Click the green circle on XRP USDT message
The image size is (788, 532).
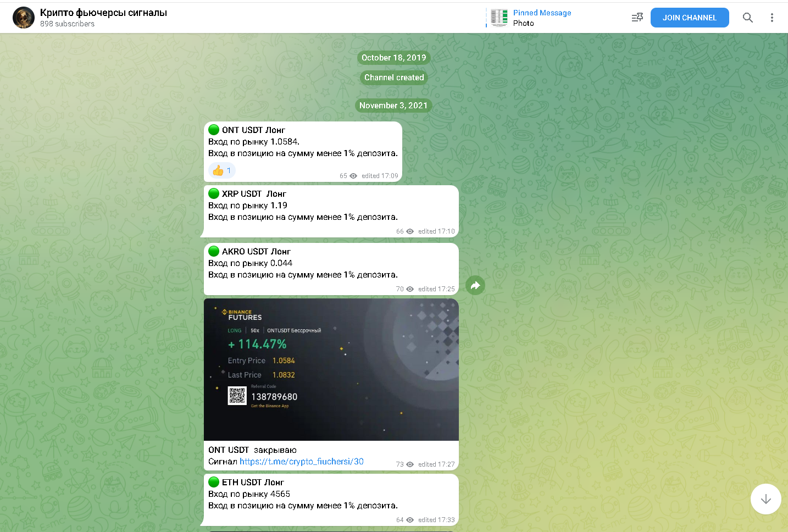click(214, 193)
